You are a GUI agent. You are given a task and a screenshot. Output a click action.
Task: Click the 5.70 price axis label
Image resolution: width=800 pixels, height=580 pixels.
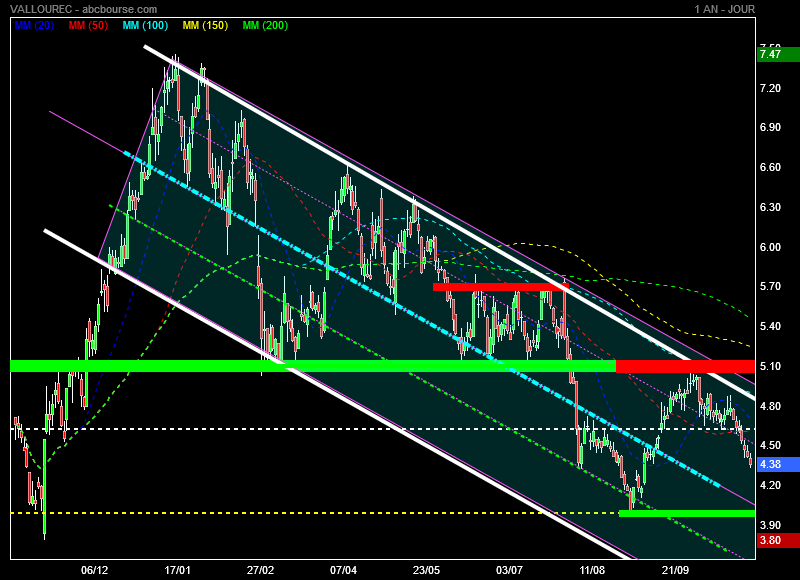coord(770,286)
